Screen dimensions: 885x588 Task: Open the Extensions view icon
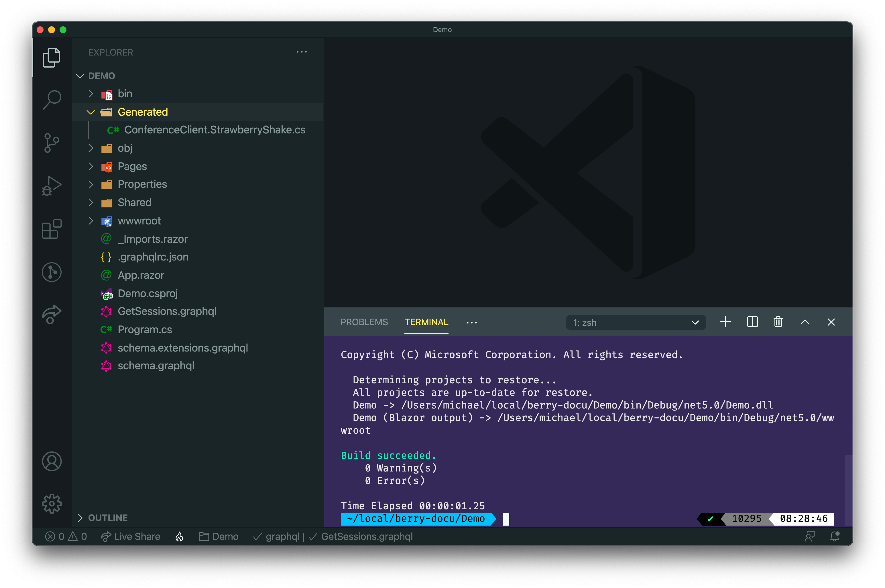pyautogui.click(x=52, y=229)
